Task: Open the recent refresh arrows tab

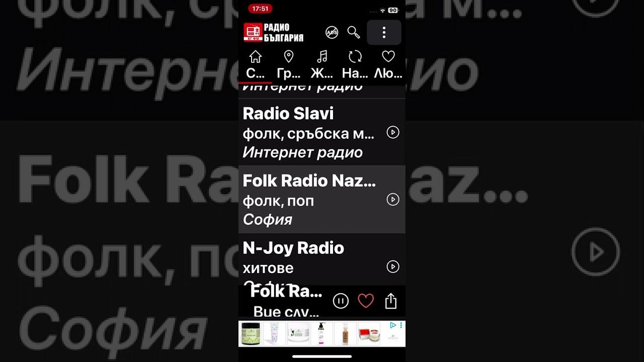Action: [355, 65]
